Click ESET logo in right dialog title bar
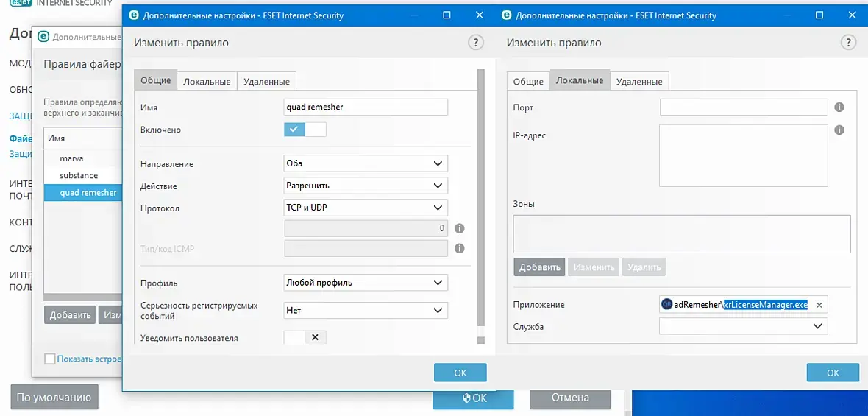Viewport: 868px width, 416px height. (506, 15)
